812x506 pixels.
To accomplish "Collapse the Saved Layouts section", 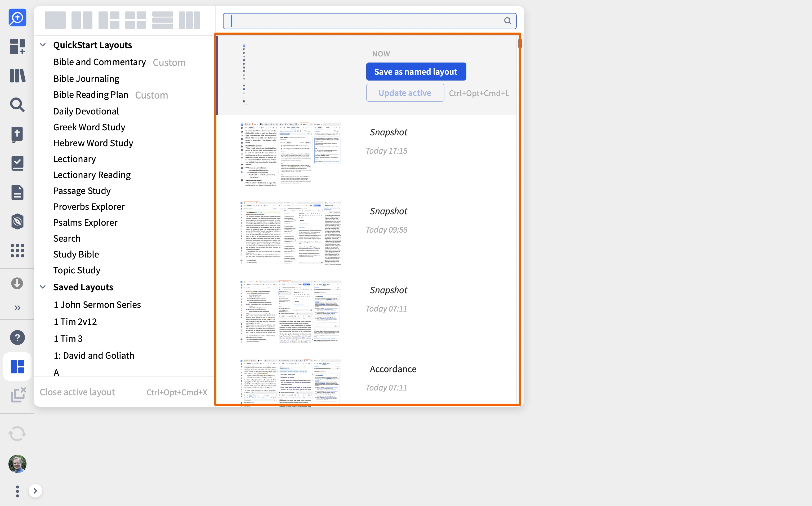I will [x=43, y=287].
